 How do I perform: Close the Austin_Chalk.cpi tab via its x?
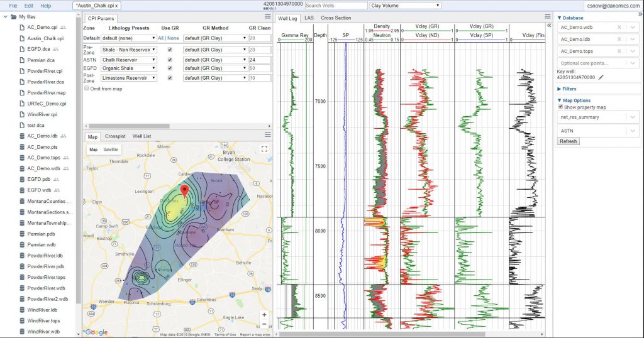(116, 6)
